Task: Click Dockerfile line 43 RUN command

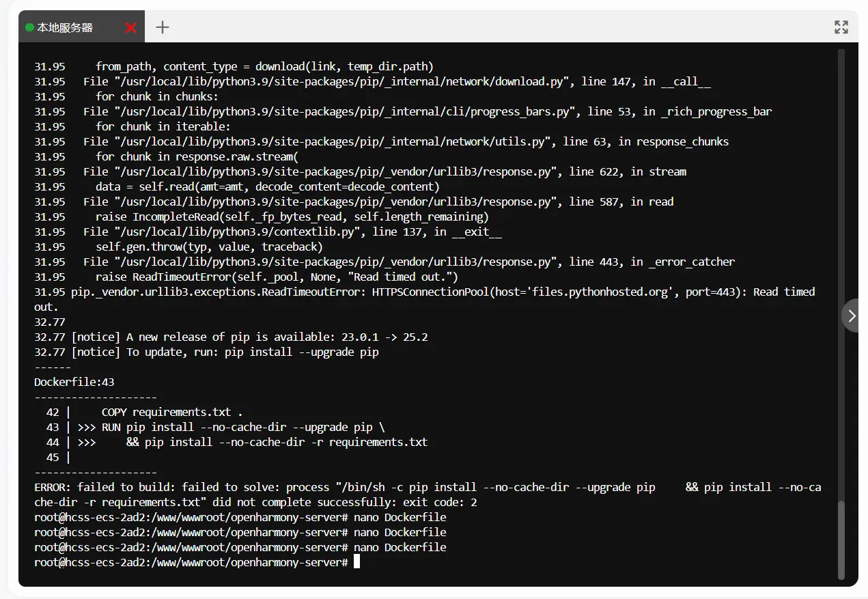Action: pos(243,427)
